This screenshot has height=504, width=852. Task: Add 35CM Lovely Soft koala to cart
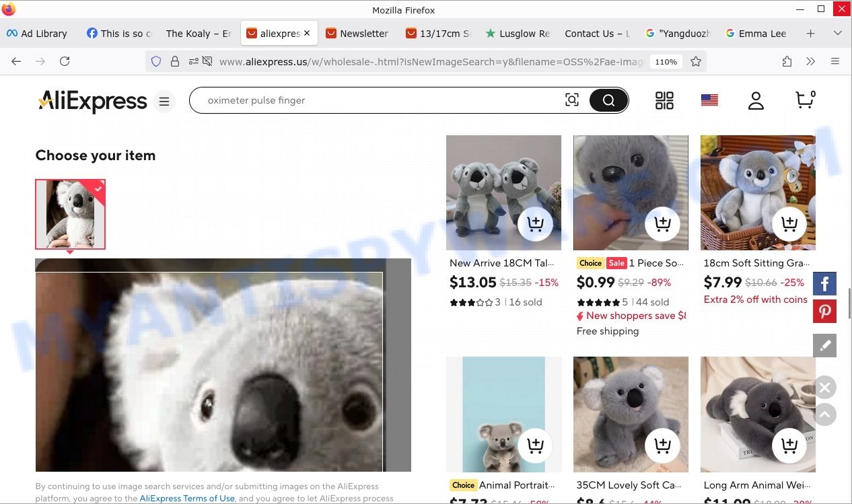(662, 445)
